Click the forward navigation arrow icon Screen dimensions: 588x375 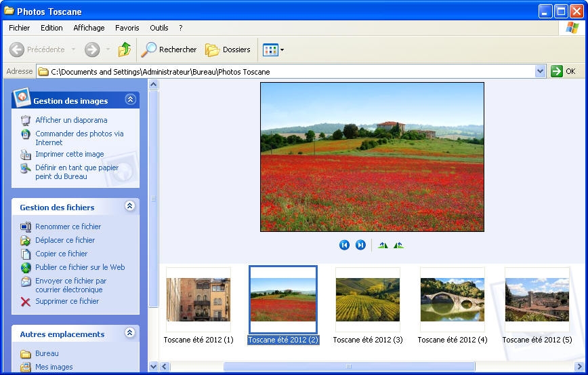92,50
